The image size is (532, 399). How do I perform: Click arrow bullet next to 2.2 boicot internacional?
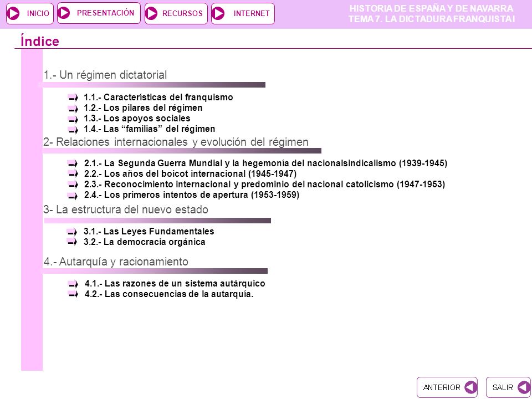(x=73, y=173)
